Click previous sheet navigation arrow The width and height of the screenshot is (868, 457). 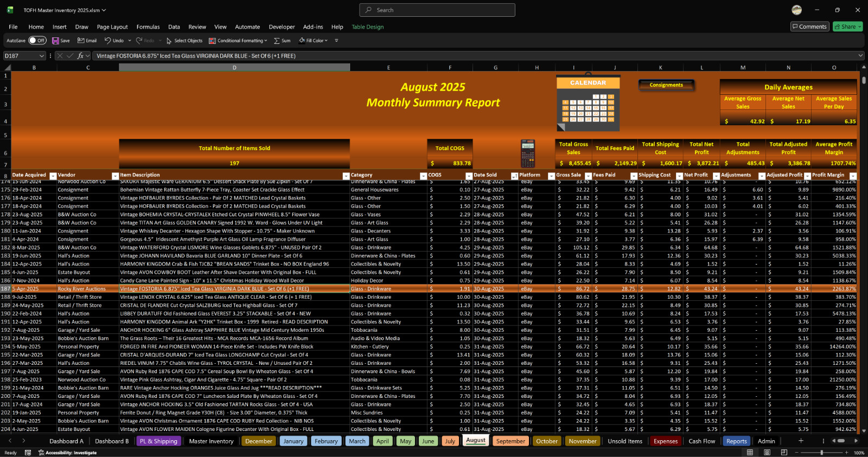coord(10,441)
